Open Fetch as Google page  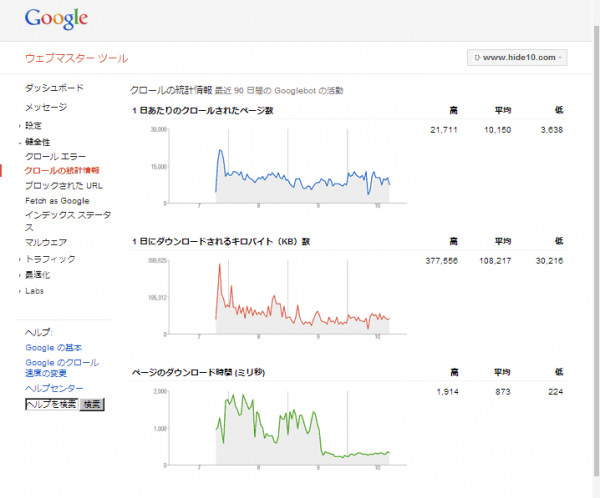click(x=57, y=201)
